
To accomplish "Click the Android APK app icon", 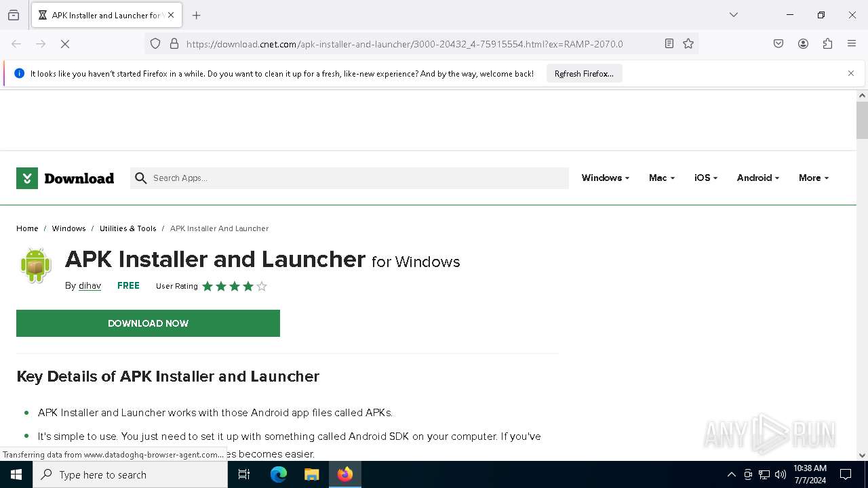I will (x=36, y=265).
